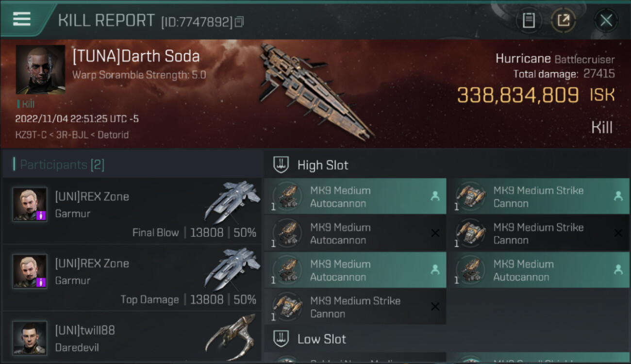Image resolution: width=631 pixels, height=364 pixels.
Task: Open the hamburger menu
Action: coord(22,19)
